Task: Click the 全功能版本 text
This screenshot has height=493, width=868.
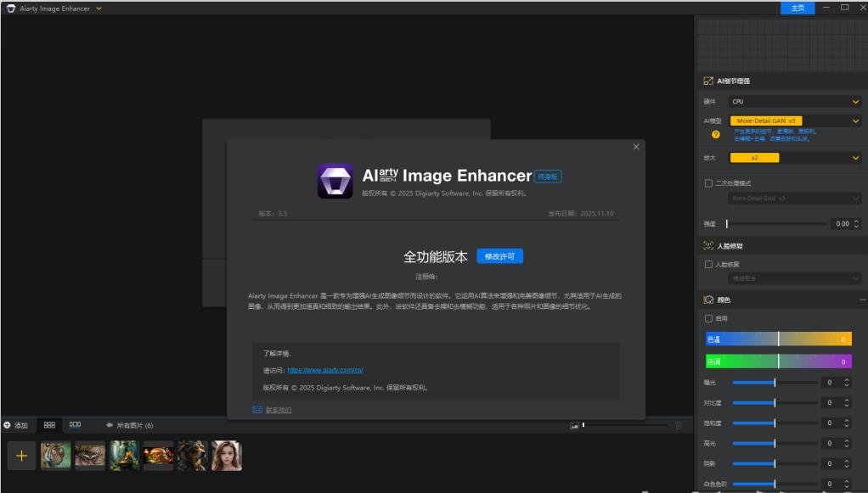Action: [435, 257]
